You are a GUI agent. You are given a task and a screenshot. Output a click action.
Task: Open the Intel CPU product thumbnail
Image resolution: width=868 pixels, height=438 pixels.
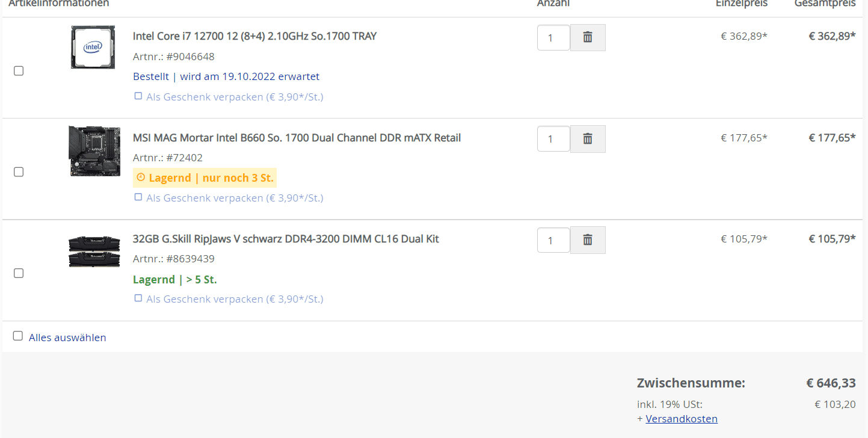coord(93,48)
